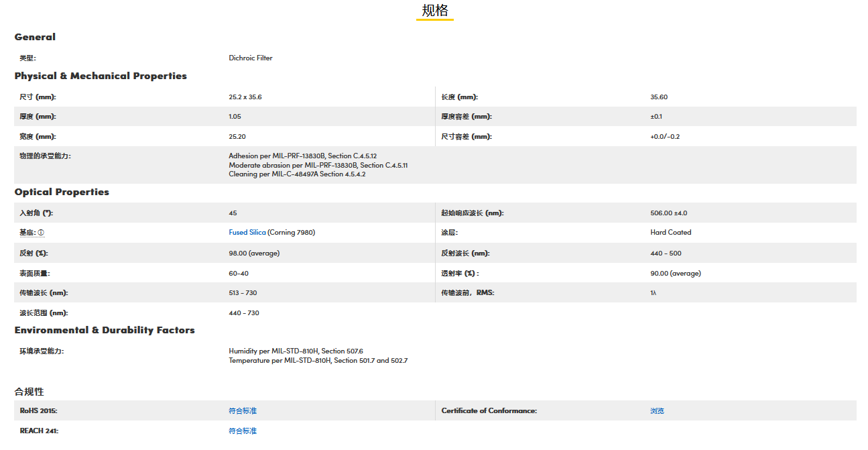
Task: Click the 513 - 730 transmission wavelength value
Action: click(x=243, y=293)
